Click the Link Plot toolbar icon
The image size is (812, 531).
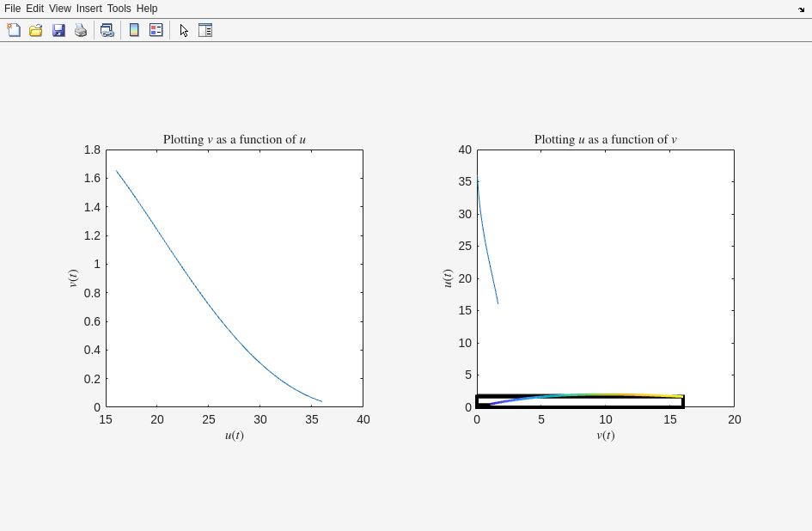[107, 30]
